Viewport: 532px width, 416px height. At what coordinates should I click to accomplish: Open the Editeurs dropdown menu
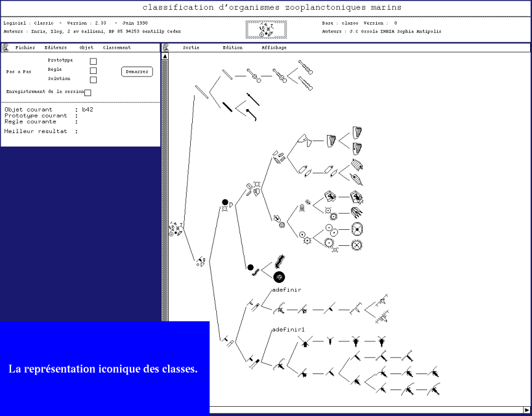click(x=55, y=47)
